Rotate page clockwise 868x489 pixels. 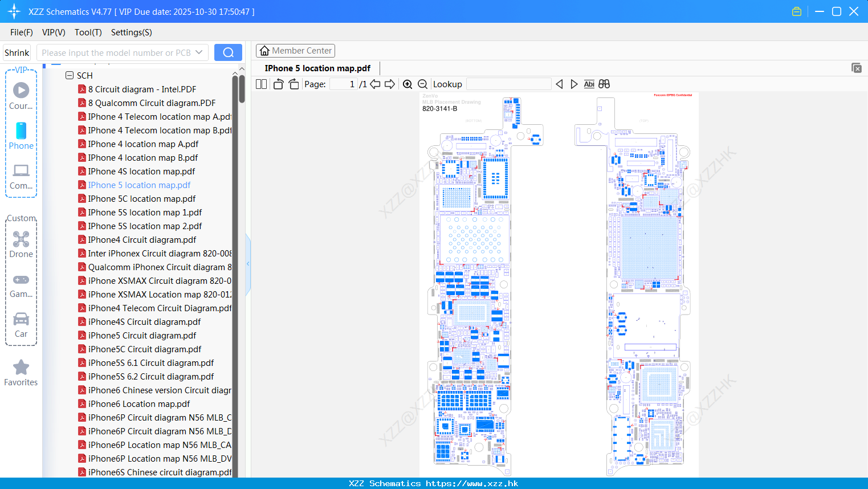point(294,84)
